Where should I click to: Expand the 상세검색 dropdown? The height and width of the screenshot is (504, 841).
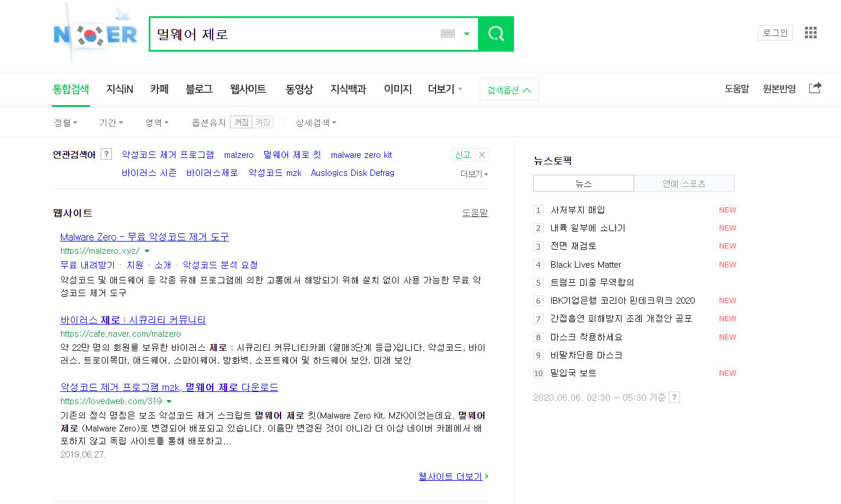click(316, 123)
